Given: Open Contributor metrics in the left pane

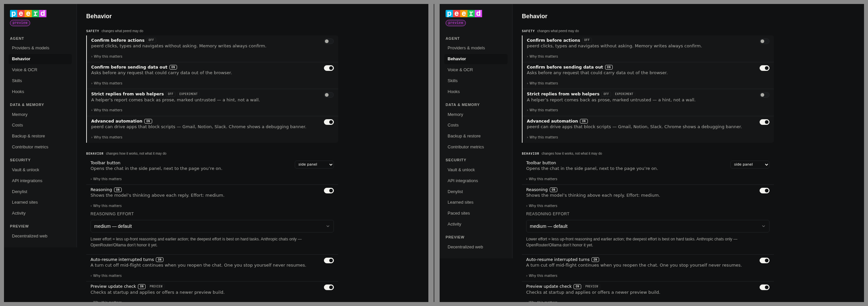Looking at the screenshot, I should coord(40,147).
